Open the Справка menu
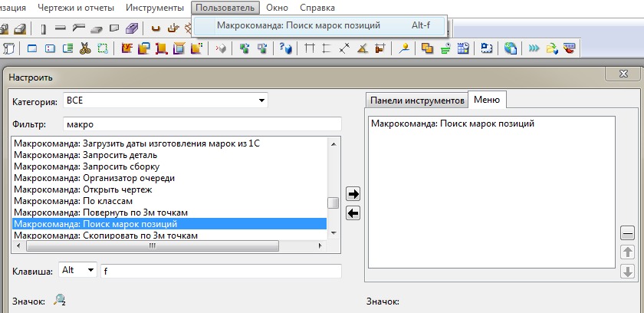Screen dimensions: 644x313 317,8
